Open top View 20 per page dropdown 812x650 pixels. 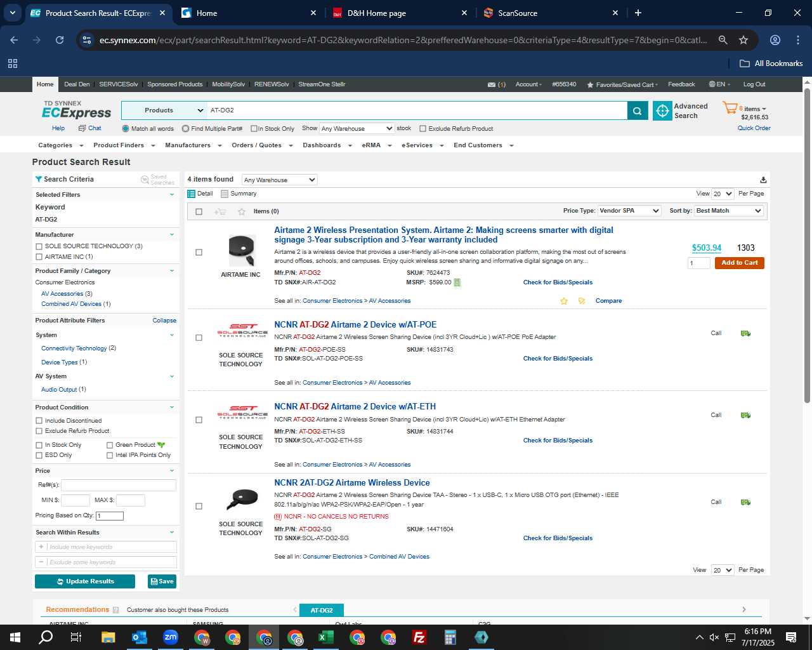[723, 194]
